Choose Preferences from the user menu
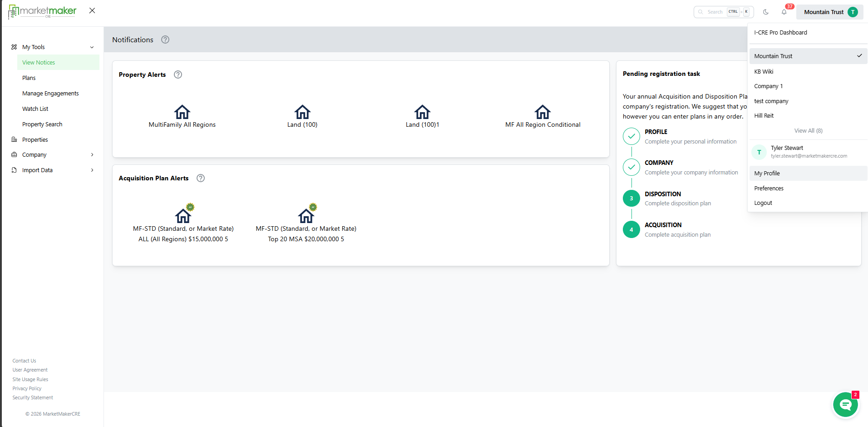 [769, 189]
